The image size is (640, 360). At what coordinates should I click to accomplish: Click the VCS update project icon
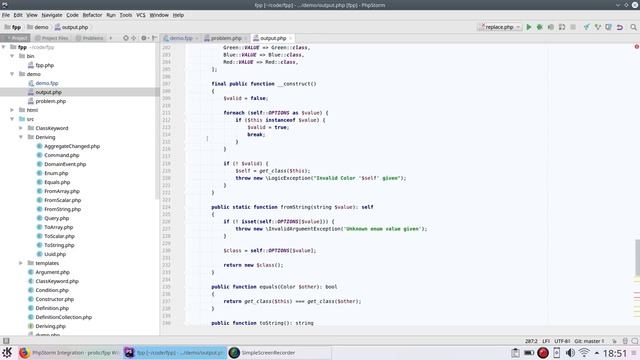pos(587,27)
